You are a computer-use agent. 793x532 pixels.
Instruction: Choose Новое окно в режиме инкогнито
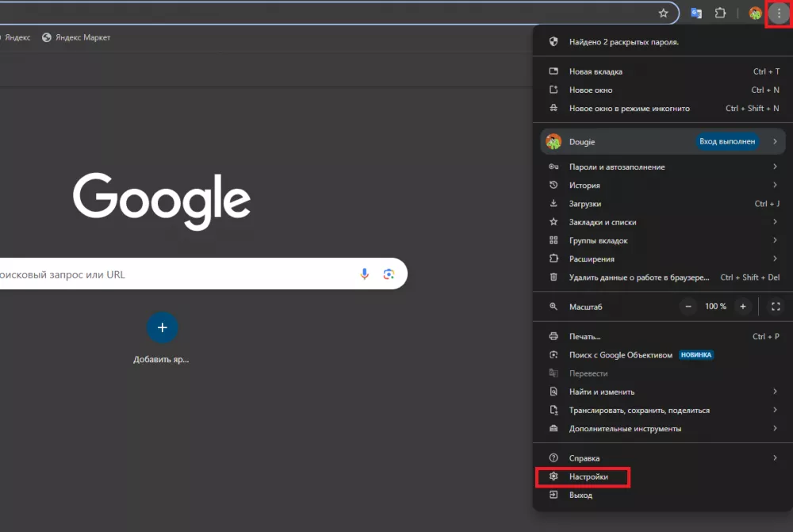pyautogui.click(x=629, y=109)
